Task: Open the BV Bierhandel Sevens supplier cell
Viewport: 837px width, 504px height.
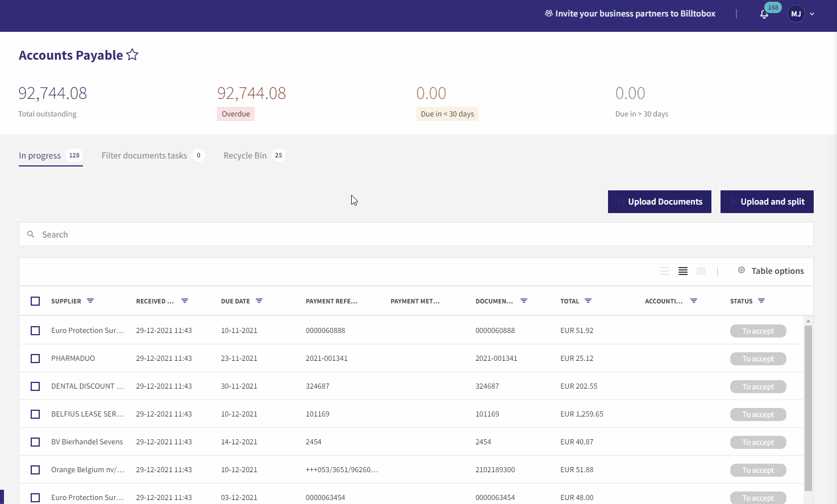Action: [x=87, y=442]
